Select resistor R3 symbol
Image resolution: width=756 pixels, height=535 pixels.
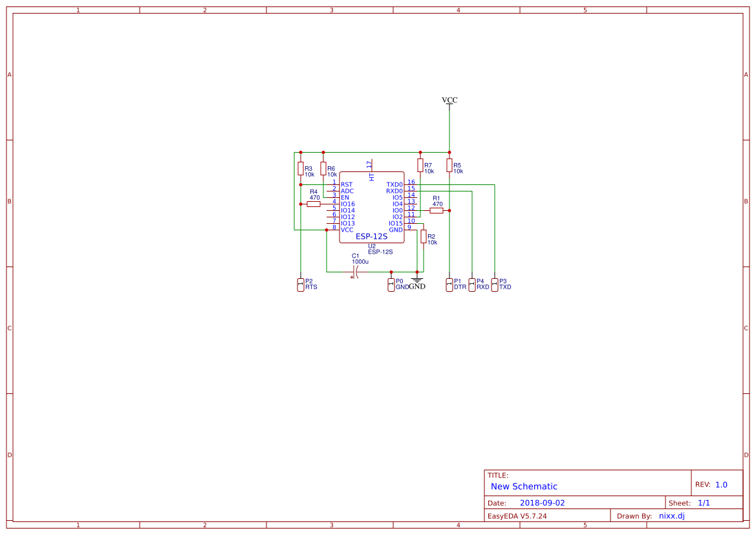click(300, 168)
